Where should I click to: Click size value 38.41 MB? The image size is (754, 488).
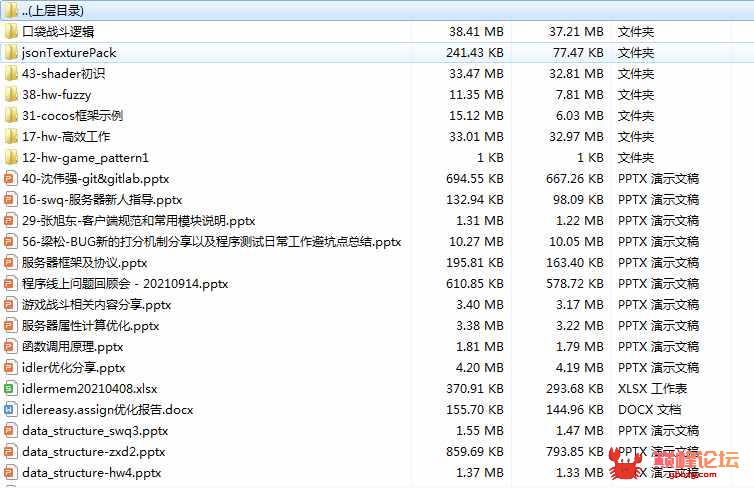(x=476, y=32)
